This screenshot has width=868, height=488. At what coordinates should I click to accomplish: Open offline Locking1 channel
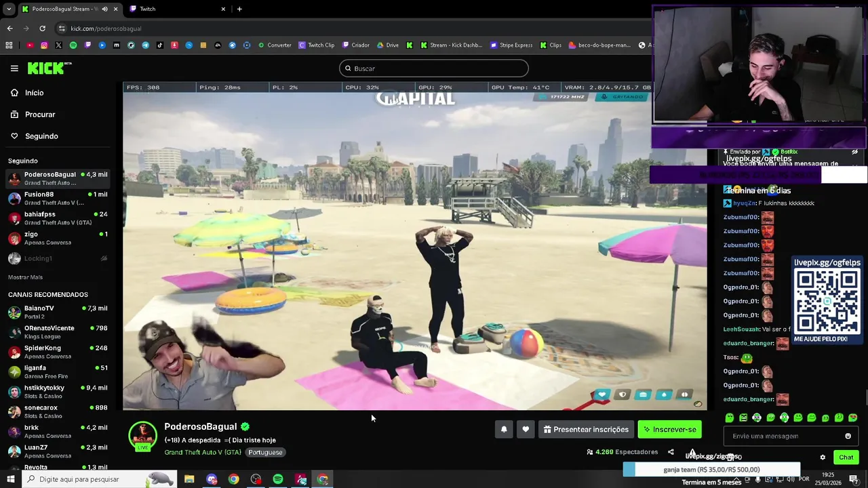pyautogui.click(x=58, y=258)
